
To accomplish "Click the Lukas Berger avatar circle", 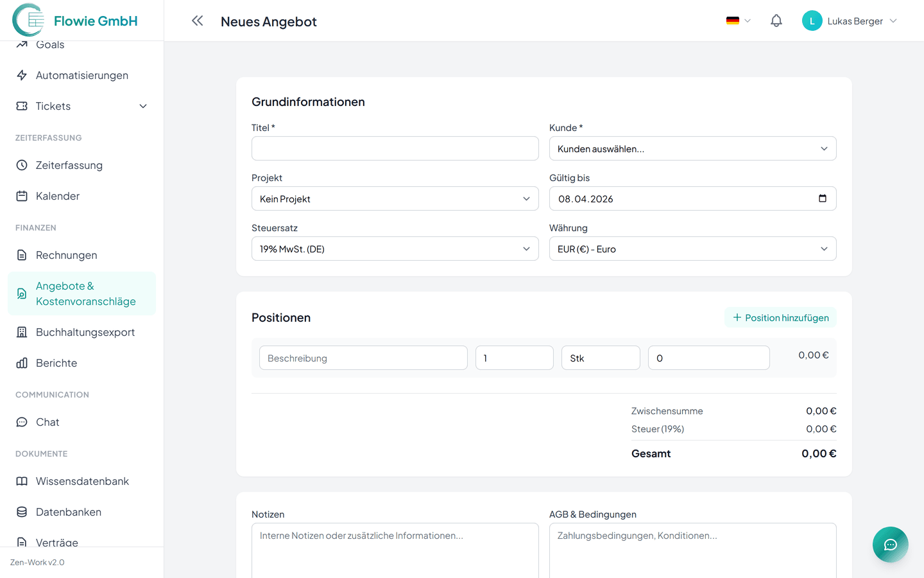I will (x=812, y=21).
